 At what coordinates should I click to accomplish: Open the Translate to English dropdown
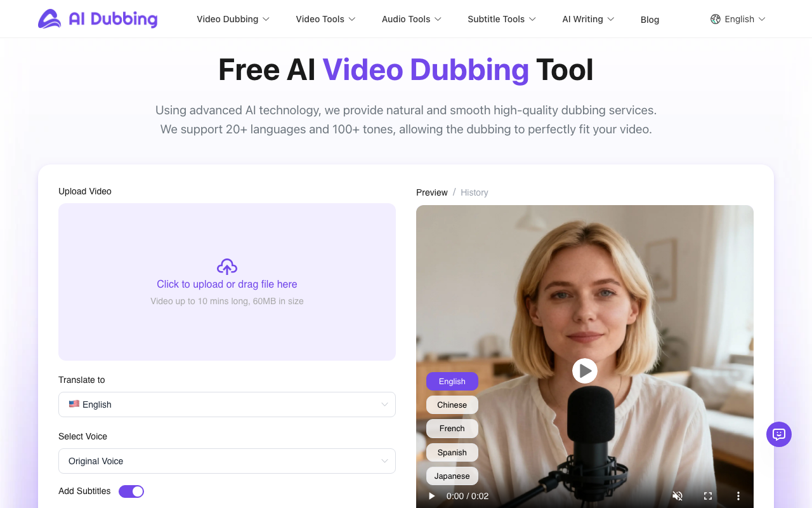(x=226, y=404)
